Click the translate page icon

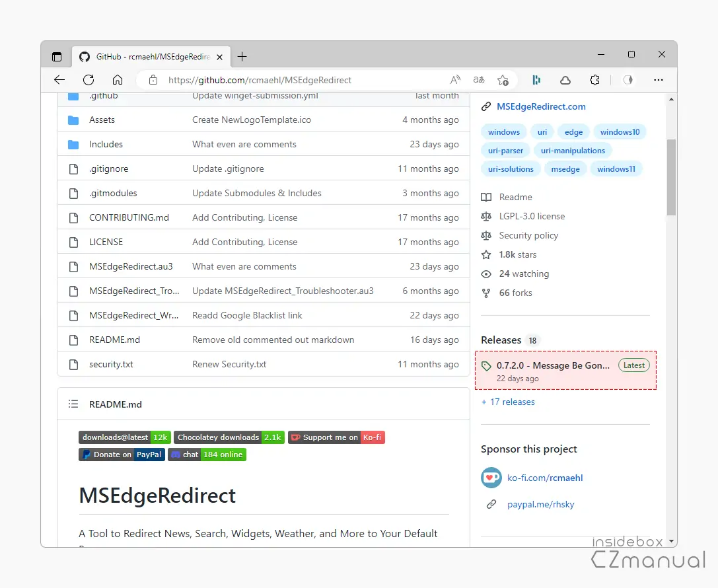(x=479, y=80)
